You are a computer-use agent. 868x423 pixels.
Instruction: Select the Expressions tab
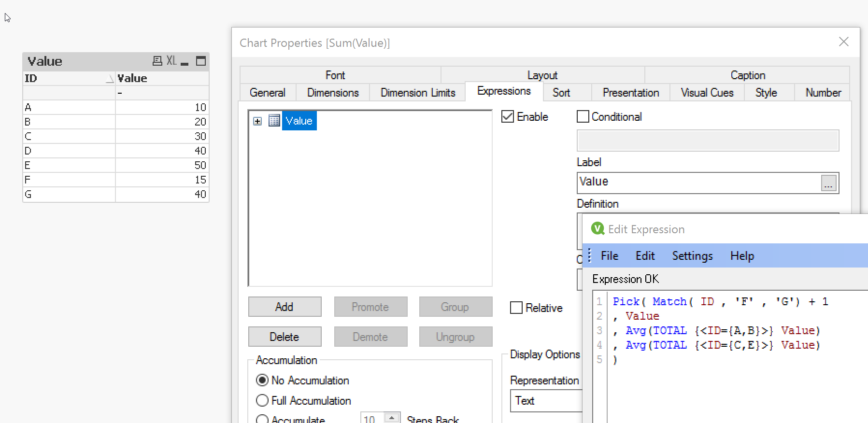pyautogui.click(x=504, y=91)
